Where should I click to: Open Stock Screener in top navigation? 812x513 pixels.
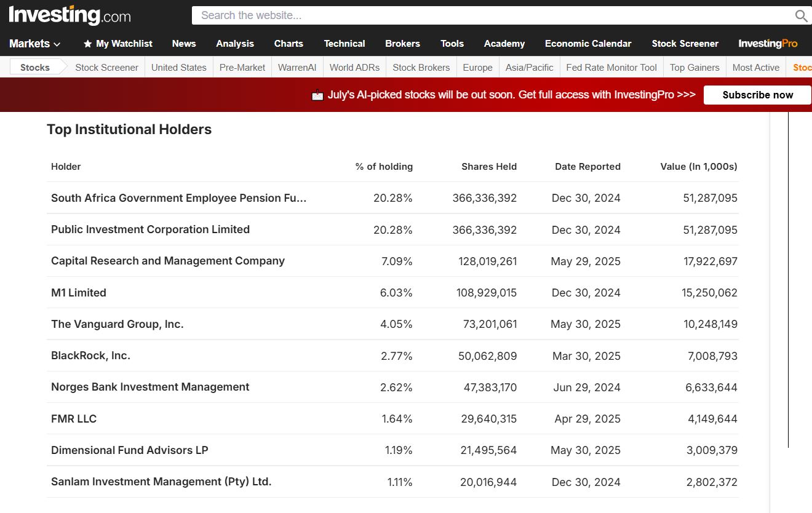tap(685, 44)
